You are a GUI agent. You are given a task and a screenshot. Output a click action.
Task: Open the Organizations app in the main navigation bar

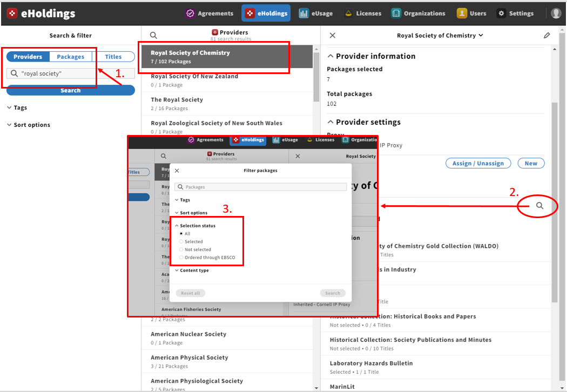418,13
